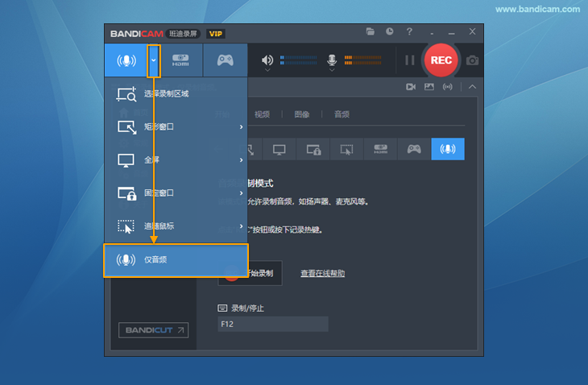Expand the 矩形窗口 submenu arrow
This screenshot has width=588, height=385.
[x=241, y=127]
